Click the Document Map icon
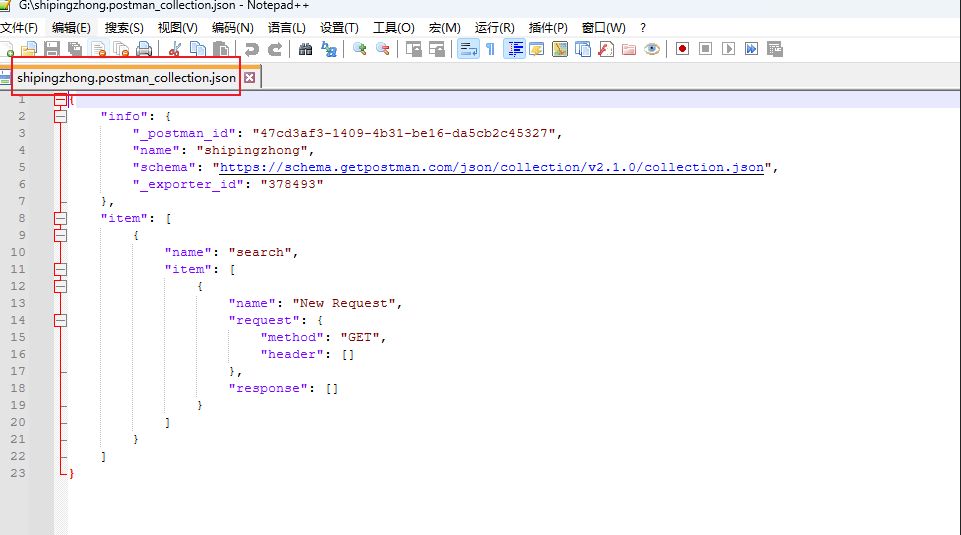The height and width of the screenshot is (535, 961). coord(560,49)
